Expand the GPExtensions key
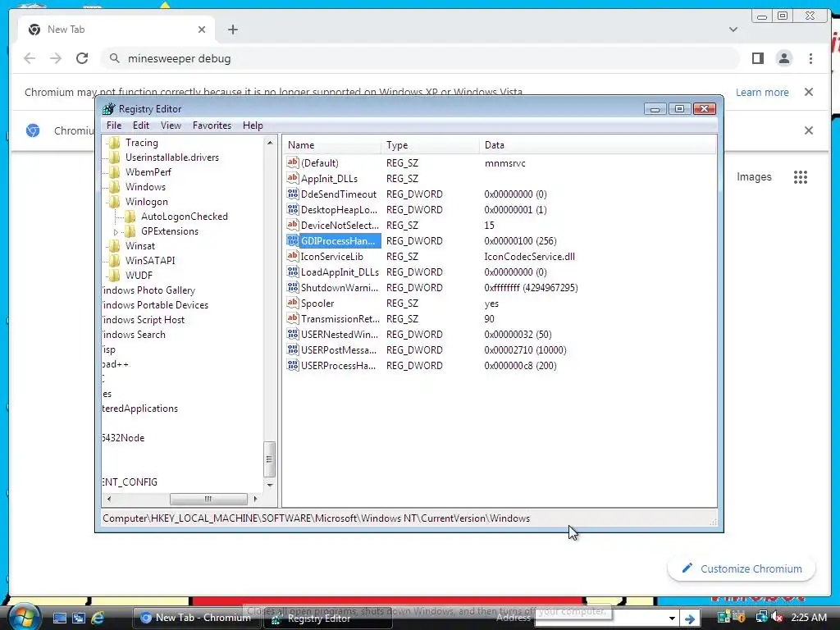The width and height of the screenshot is (840, 630). [x=116, y=232]
